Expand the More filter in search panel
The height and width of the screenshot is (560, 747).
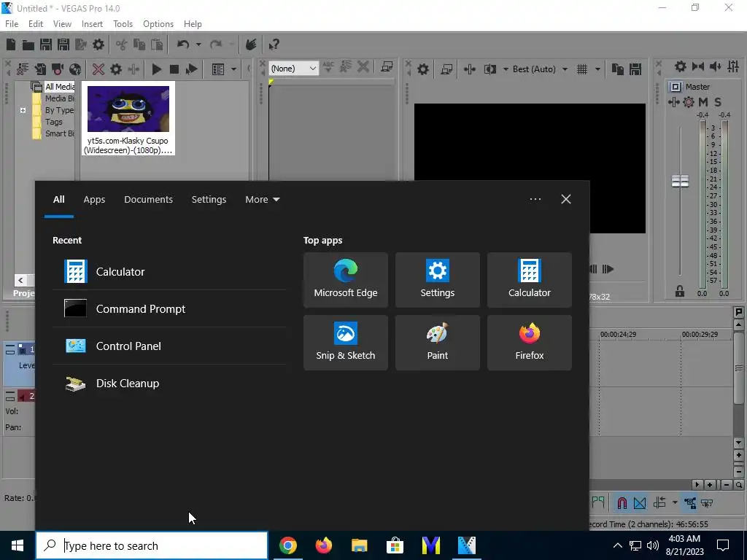tap(263, 200)
